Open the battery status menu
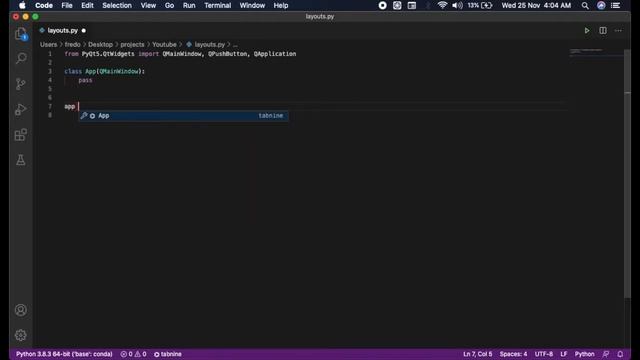Screen dimensions: 640x360 coord(480,6)
